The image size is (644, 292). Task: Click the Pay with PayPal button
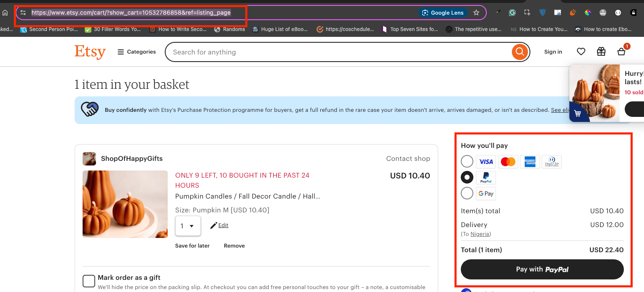(x=542, y=269)
